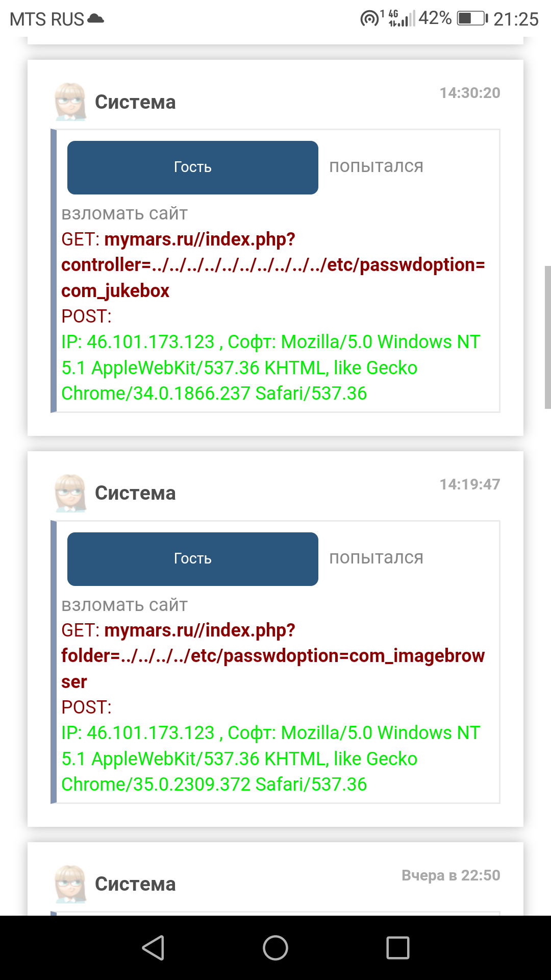
Task: Tap the Android back navigation icon
Action: (153, 948)
